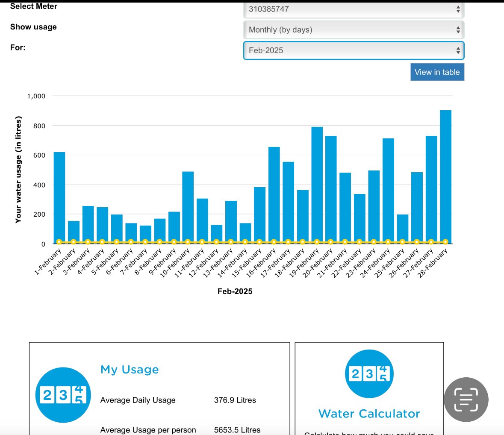Click the Water Calculator counter icon
Screen dimensions: 504x435
click(369, 373)
